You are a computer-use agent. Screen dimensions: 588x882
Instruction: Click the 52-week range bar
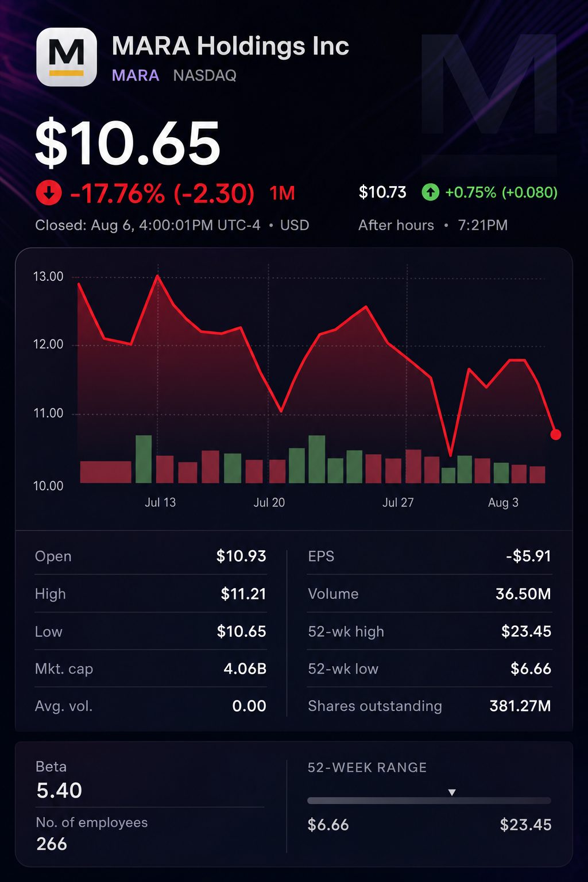point(429,800)
